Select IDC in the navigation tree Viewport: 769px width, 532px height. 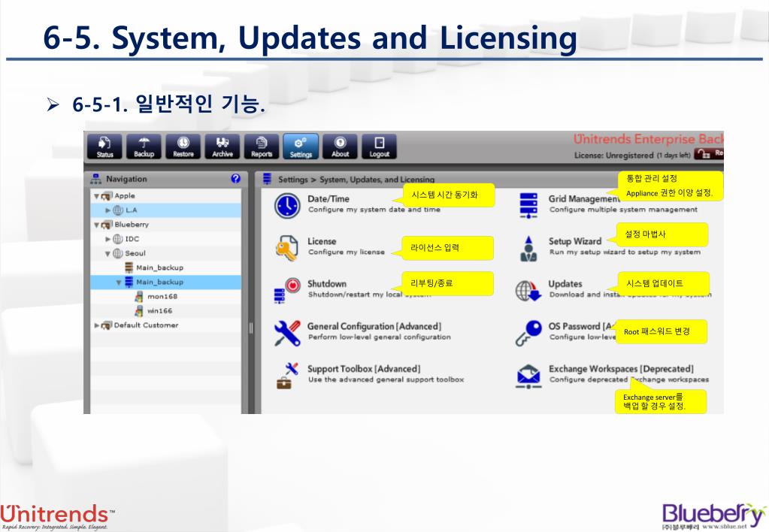coord(132,239)
